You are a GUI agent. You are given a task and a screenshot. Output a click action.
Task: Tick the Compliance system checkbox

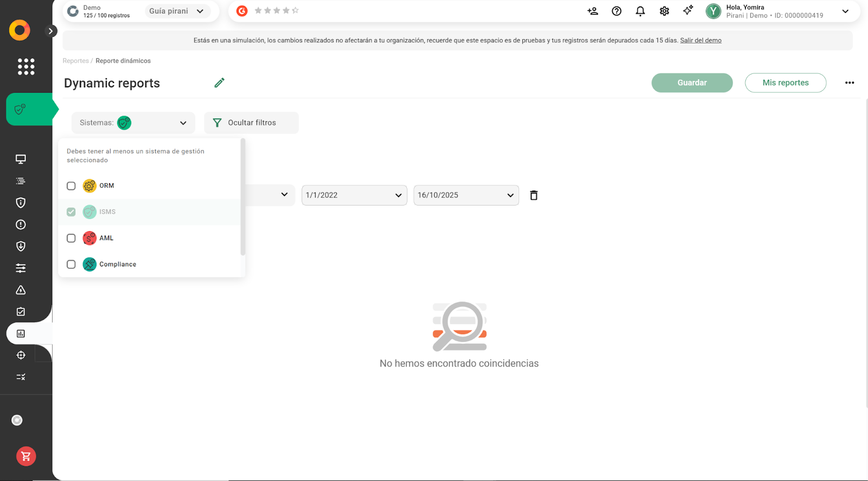point(71,264)
